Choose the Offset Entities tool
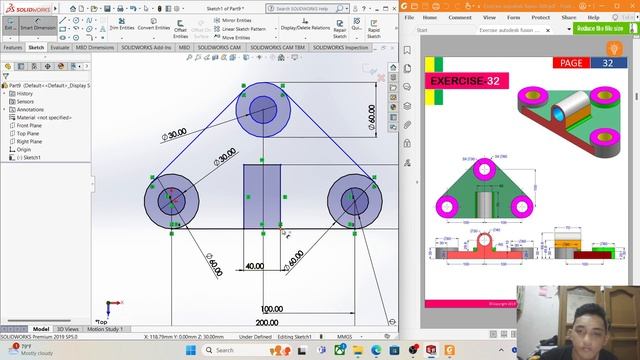 (180, 29)
